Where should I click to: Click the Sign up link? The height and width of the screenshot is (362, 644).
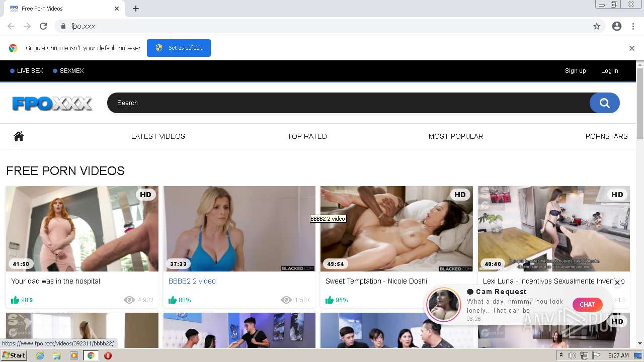(x=576, y=71)
